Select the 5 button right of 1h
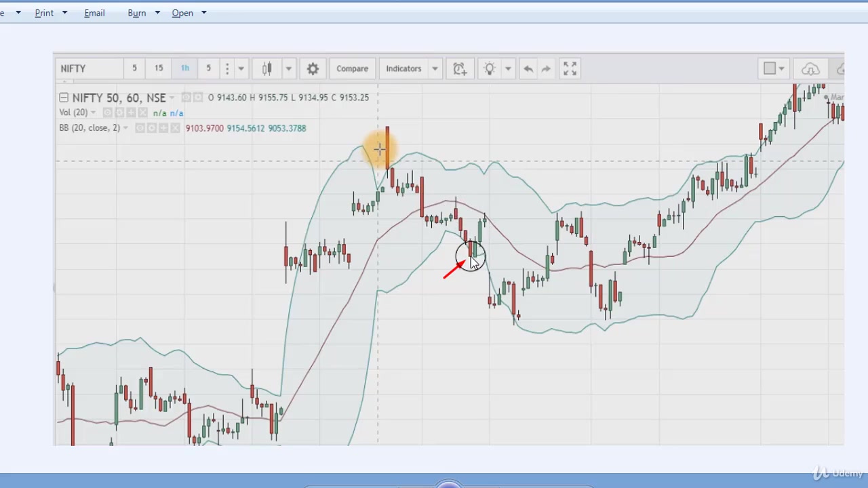This screenshot has width=868, height=488. 208,68
